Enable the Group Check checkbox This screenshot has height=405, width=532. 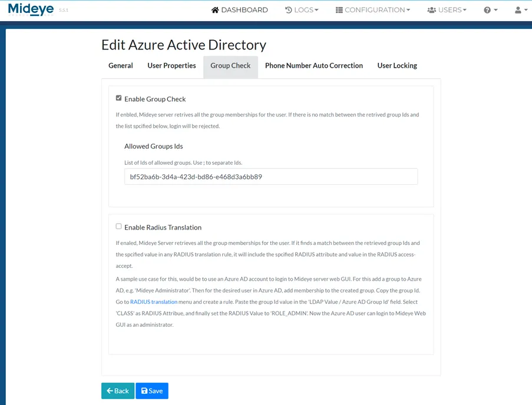point(118,98)
